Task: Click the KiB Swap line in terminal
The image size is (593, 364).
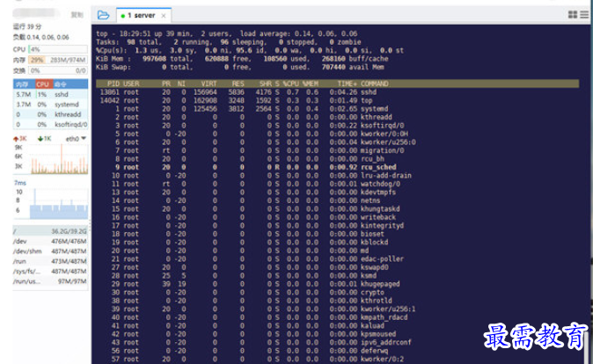Action: click(240, 67)
